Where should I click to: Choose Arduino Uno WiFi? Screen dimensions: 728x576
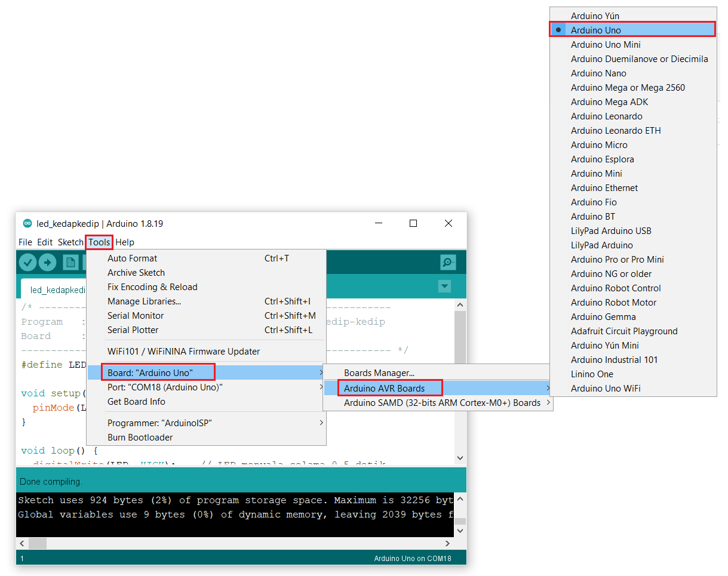pos(633,389)
